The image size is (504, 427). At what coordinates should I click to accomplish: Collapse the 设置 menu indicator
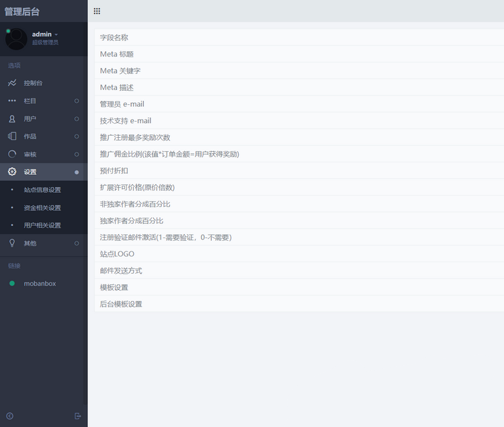(77, 172)
